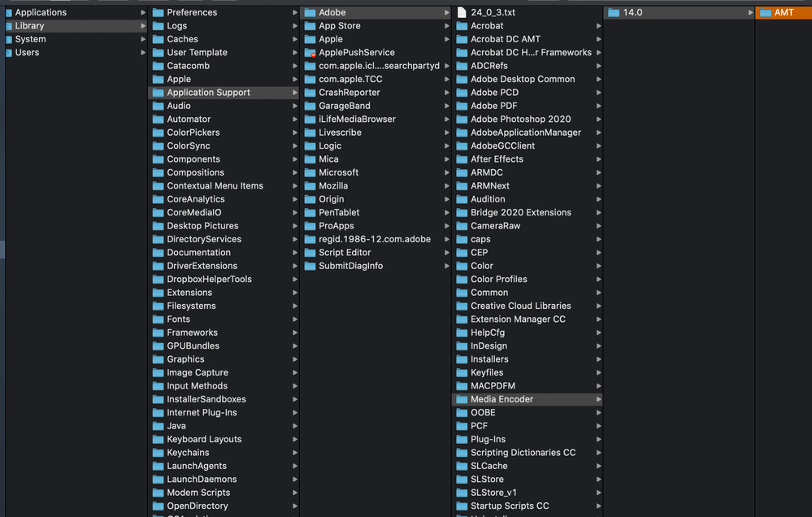This screenshot has width=812, height=517.
Task: Select the Image Capture folder
Action: (224, 373)
